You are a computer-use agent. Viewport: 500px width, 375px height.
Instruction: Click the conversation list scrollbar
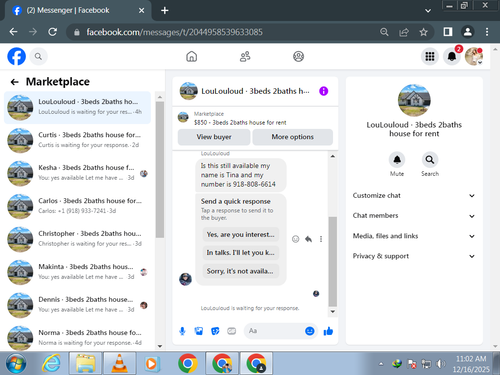coord(160,169)
